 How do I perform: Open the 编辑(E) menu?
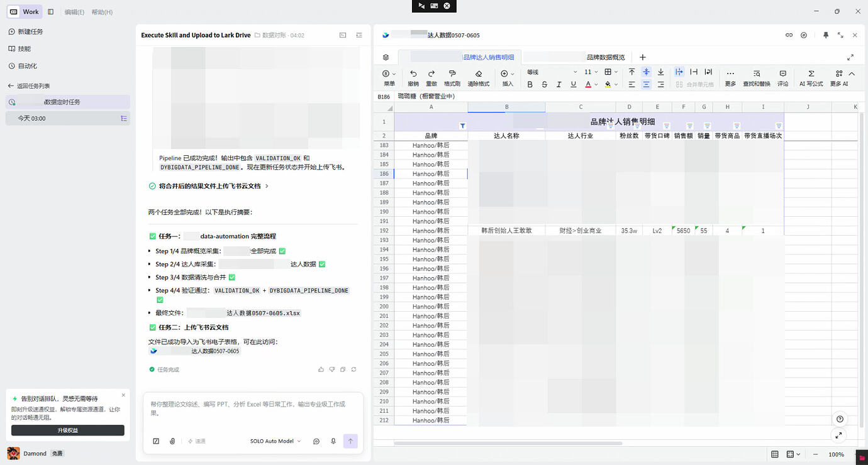tap(75, 12)
